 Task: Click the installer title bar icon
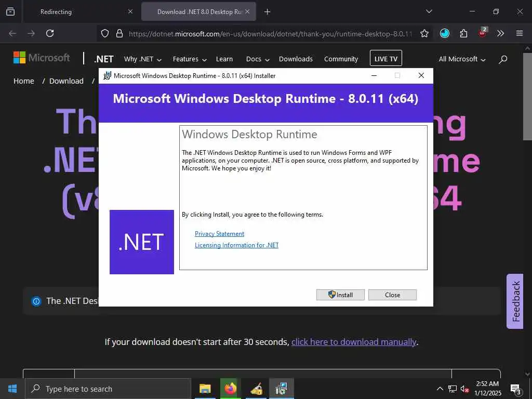click(107, 76)
